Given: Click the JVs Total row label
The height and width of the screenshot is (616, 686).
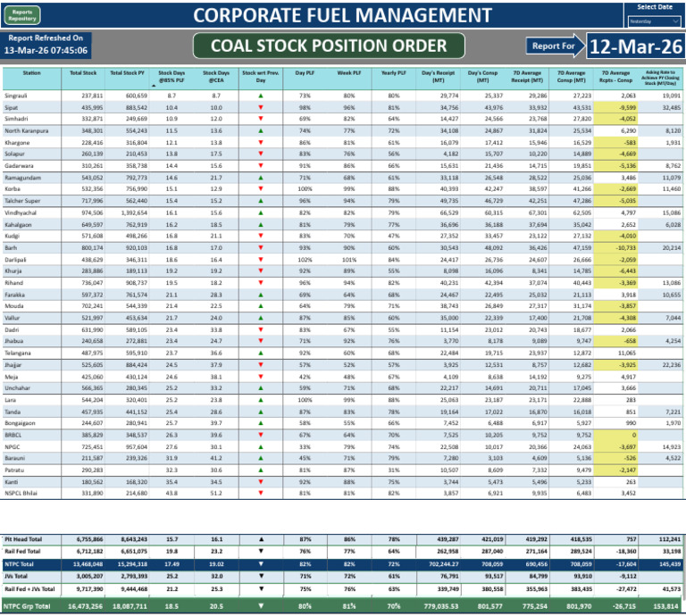Looking at the screenshot, I should point(16,576).
